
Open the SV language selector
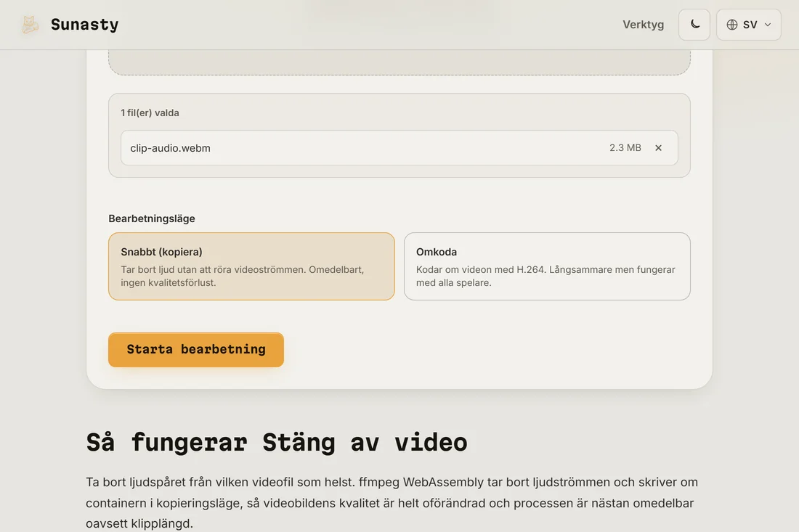tap(749, 25)
